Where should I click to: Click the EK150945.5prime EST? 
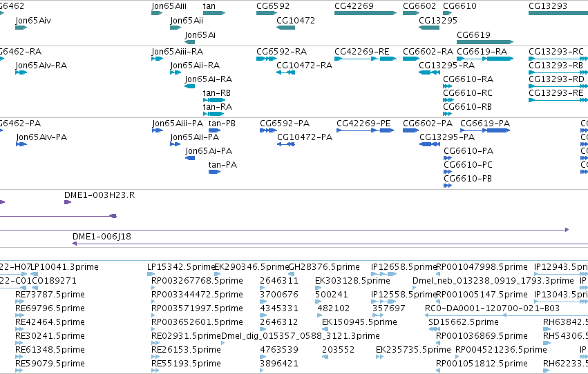[x=325, y=329]
